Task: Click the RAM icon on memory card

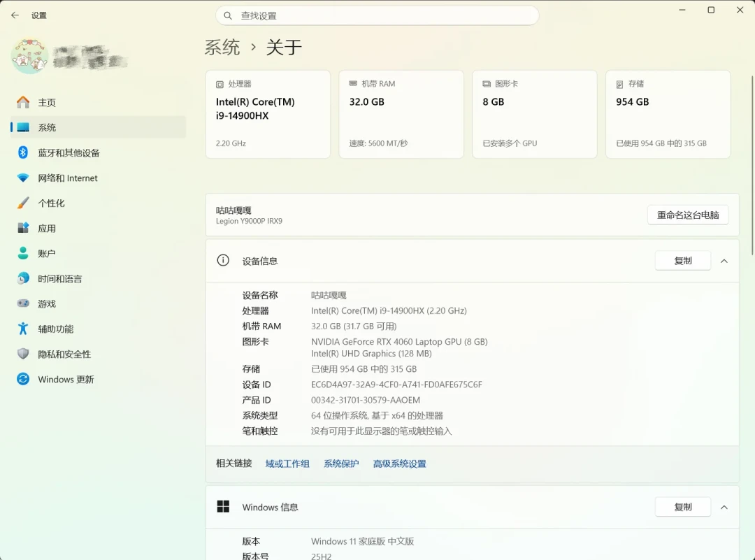Action: click(353, 84)
